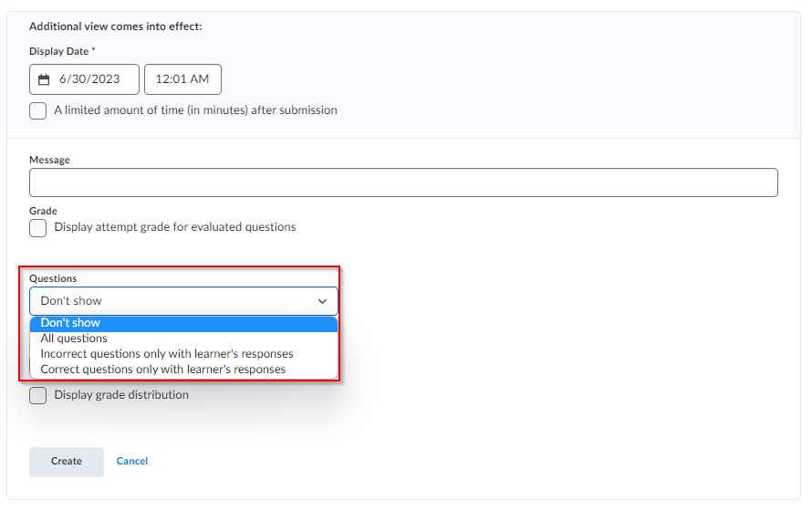Check Display attempt grade for evaluated questions
The height and width of the screenshot is (511, 812).
click(38, 227)
